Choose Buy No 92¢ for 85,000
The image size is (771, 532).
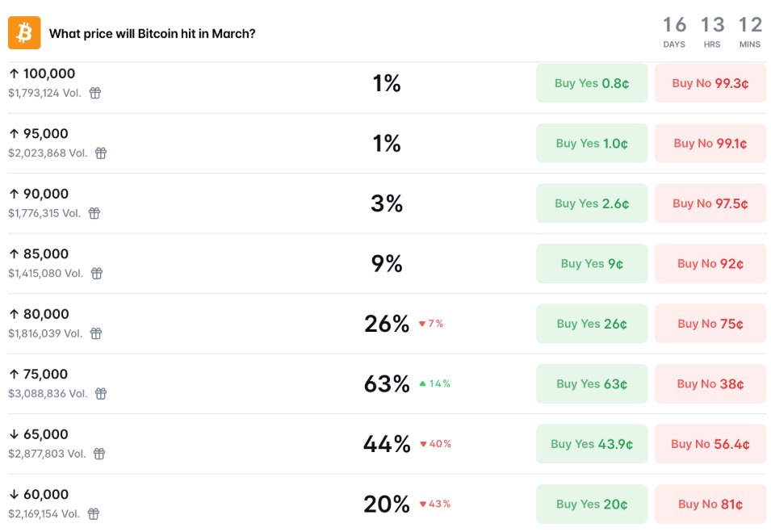point(710,263)
